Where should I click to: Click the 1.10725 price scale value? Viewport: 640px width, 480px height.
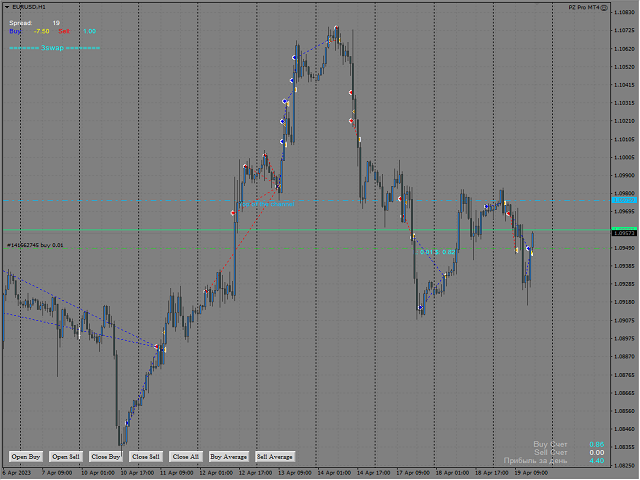624,31
